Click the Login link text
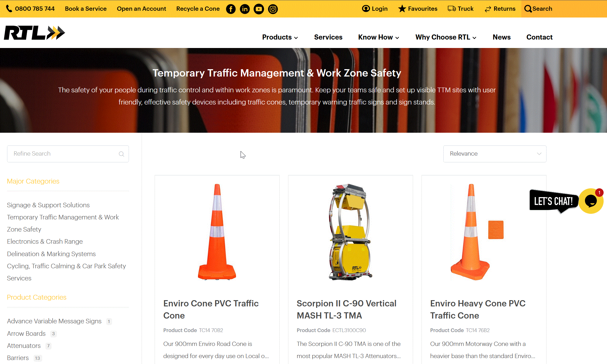Viewport: 607px width, 364px height. click(379, 9)
